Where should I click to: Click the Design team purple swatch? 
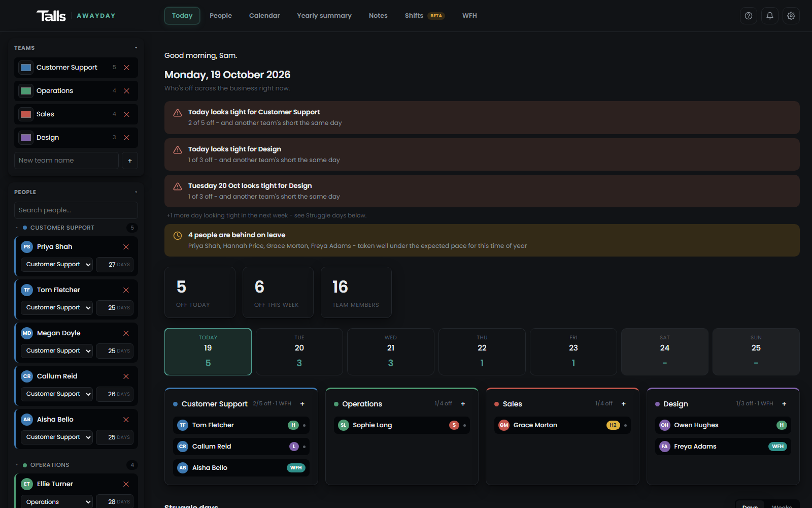[x=26, y=138]
